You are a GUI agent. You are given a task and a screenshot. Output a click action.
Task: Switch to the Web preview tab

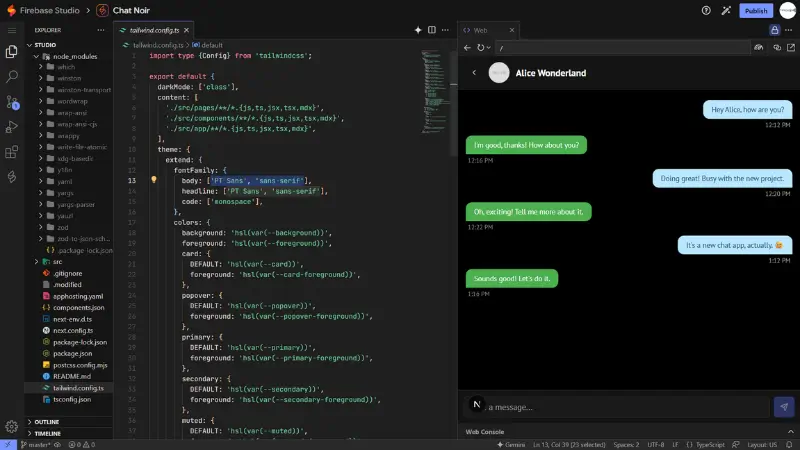click(x=480, y=30)
